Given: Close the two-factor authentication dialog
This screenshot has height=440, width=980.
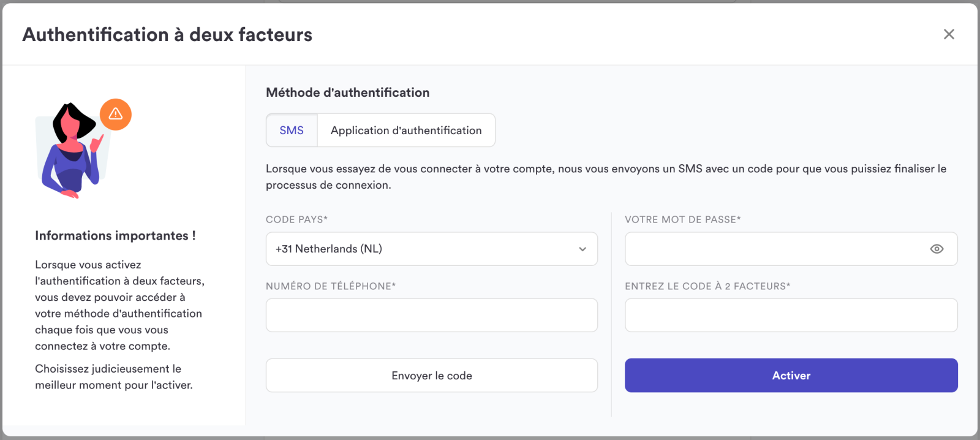Looking at the screenshot, I should pos(949,34).
